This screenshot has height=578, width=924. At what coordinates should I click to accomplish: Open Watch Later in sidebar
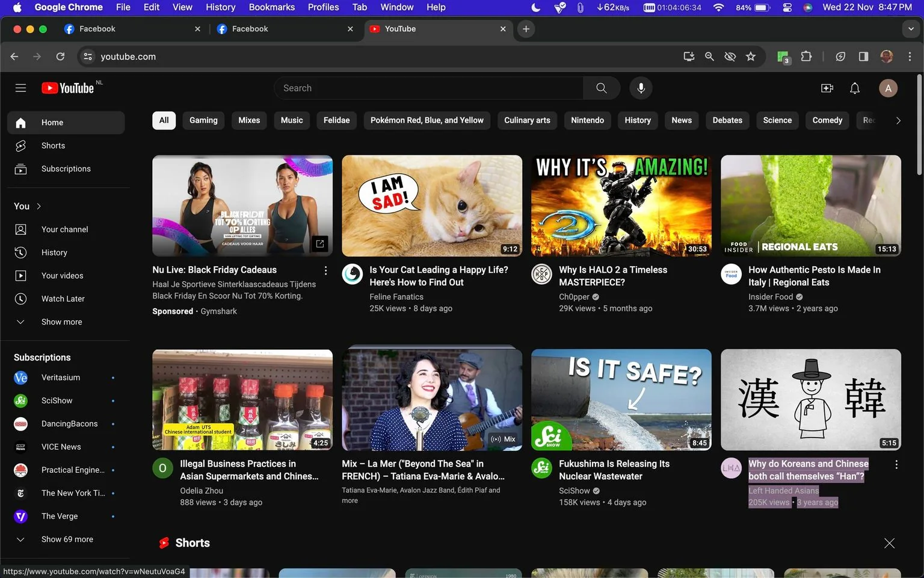point(66,299)
